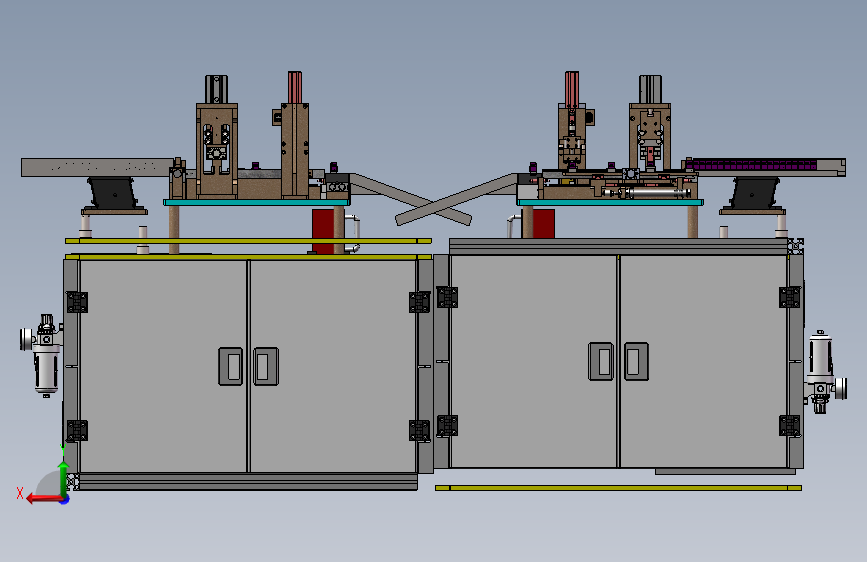Select the right cabinet's left door handle
867x562 pixels.
(x=600, y=361)
